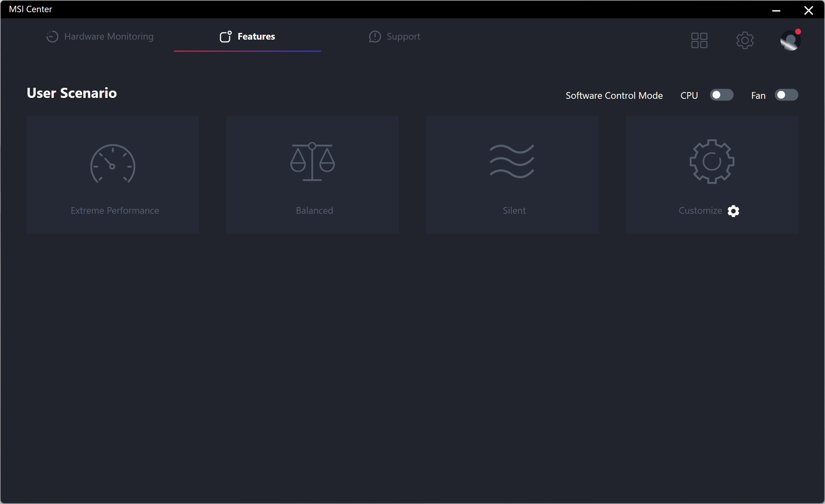
Task: Choose the Silent waves icon
Action: tap(512, 161)
